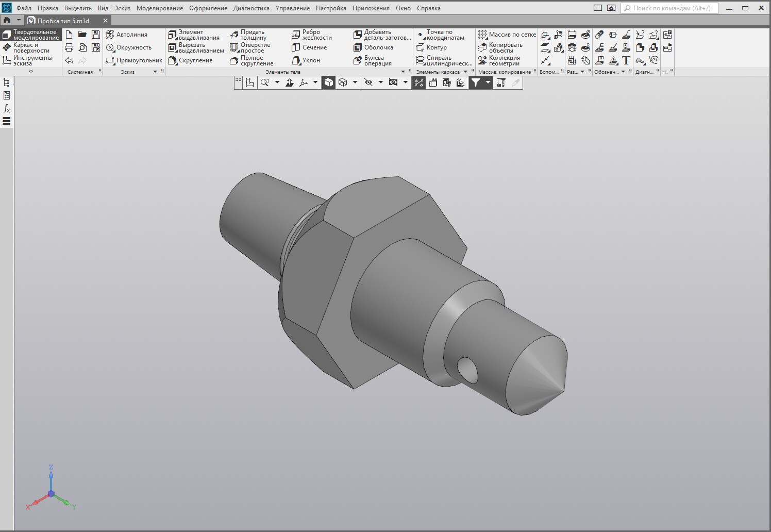The image size is (771, 532).
Task: Open the model tree panel icon
Action: point(7,82)
